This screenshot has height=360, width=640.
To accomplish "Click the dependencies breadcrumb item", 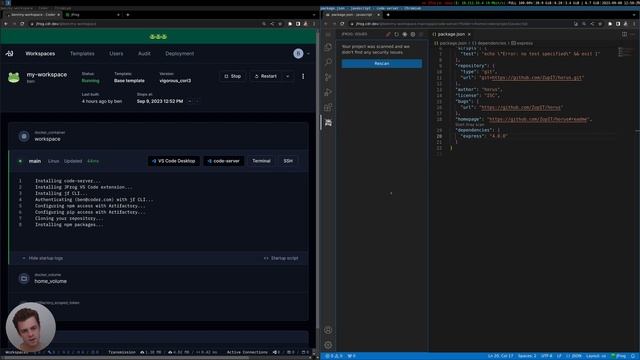I will click(489, 43).
